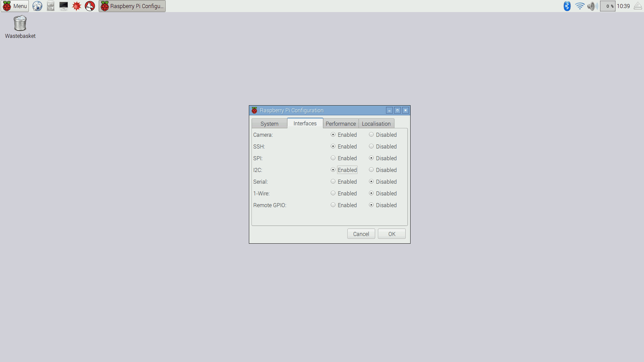Viewport: 644px width, 362px height.
Task: Launch the terminal from the taskbar
Action: [x=63, y=6]
